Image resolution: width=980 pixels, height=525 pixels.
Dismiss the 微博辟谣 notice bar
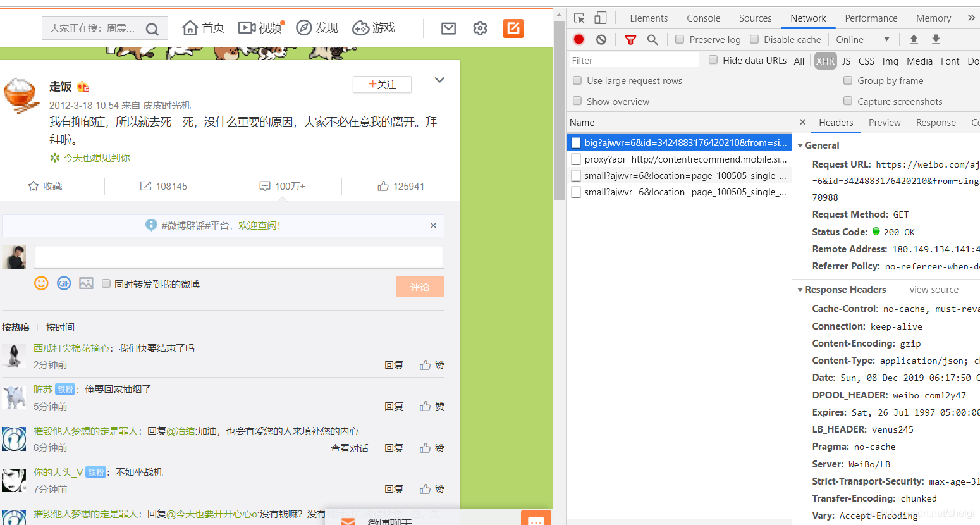[433, 225]
